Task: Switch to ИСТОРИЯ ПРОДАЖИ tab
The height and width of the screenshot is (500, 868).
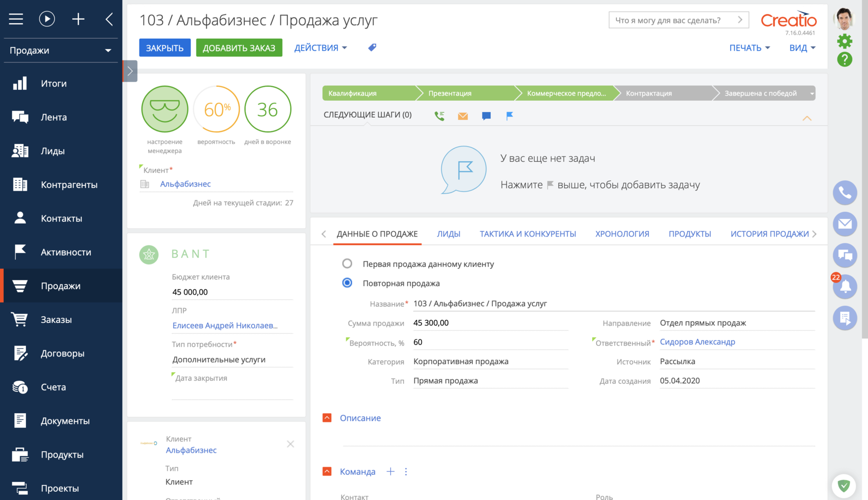Action: [769, 234]
